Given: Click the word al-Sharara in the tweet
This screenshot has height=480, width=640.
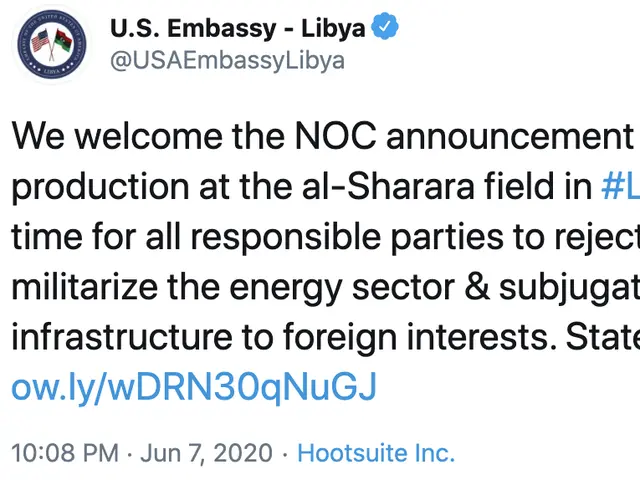Looking at the screenshot, I should click(388, 187).
